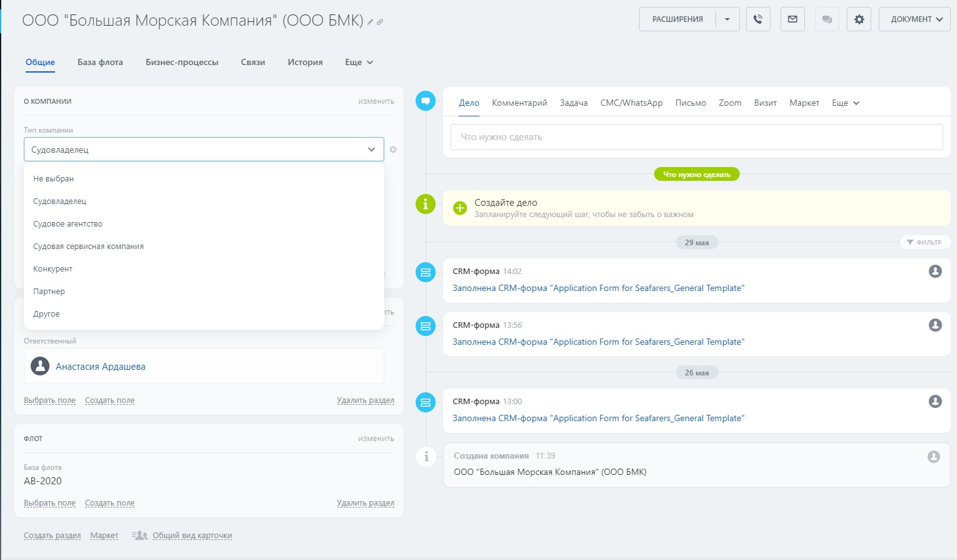Screen dimensions: 957x560
Task: Open responsible person Анастасия Ардашева link
Action: [x=100, y=367]
